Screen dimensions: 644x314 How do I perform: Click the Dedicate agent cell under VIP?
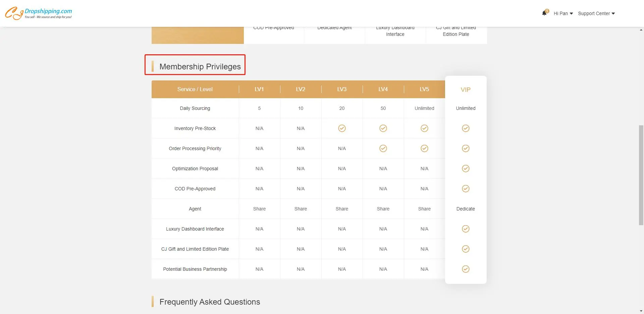click(x=466, y=209)
